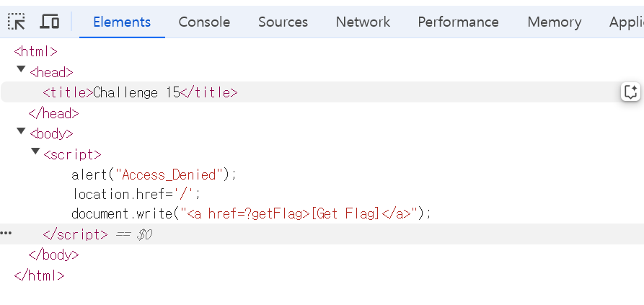Viewport: 644px width, 305px height.
Task: Activate the inspect element picker icon
Action: (x=17, y=22)
